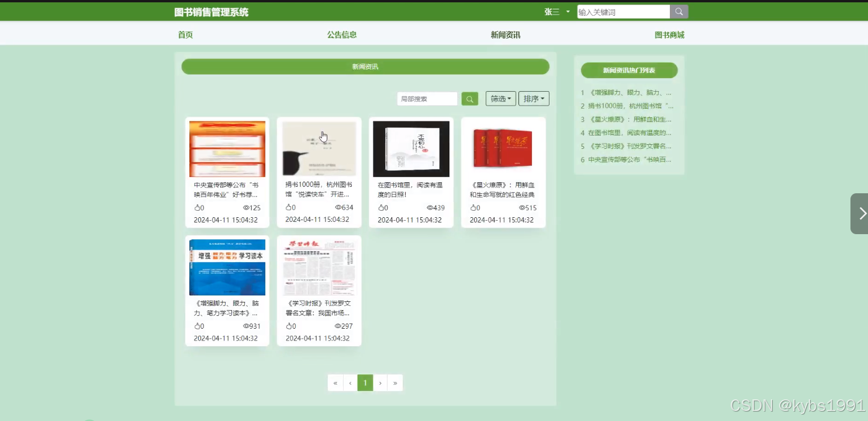Like the 《星火燎原》 news card thumbs-up
This screenshot has height=421, width=868.
[x=473, y=208]
